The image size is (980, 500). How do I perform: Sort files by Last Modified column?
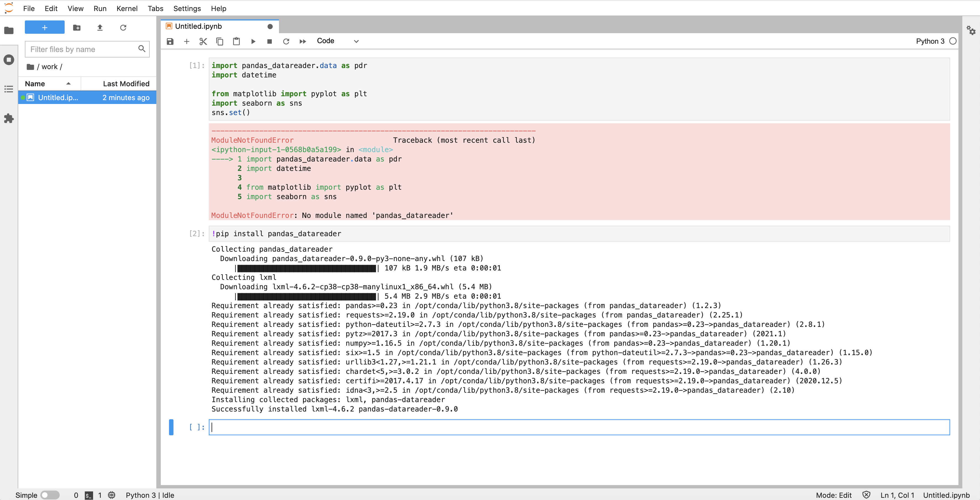click(126, 84)
